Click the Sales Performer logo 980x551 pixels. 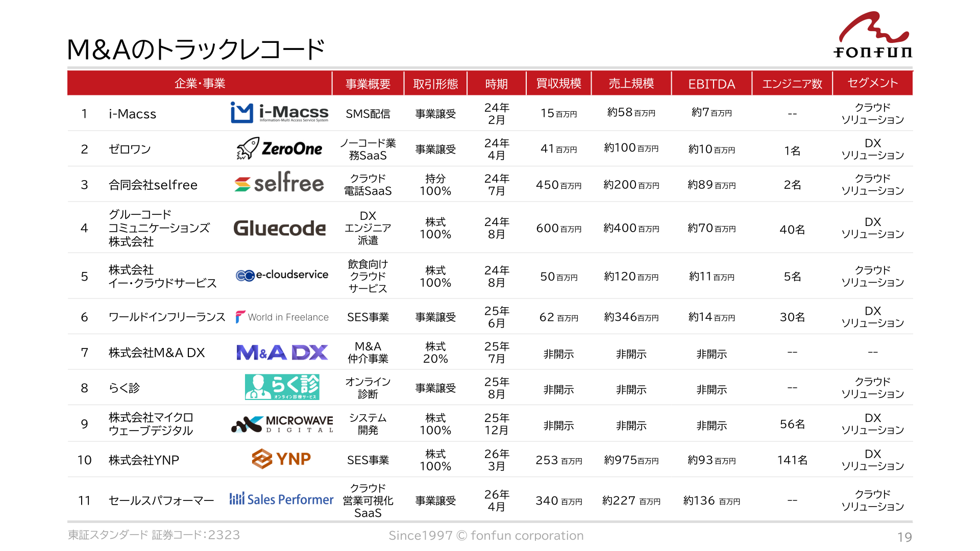point(281,499)
